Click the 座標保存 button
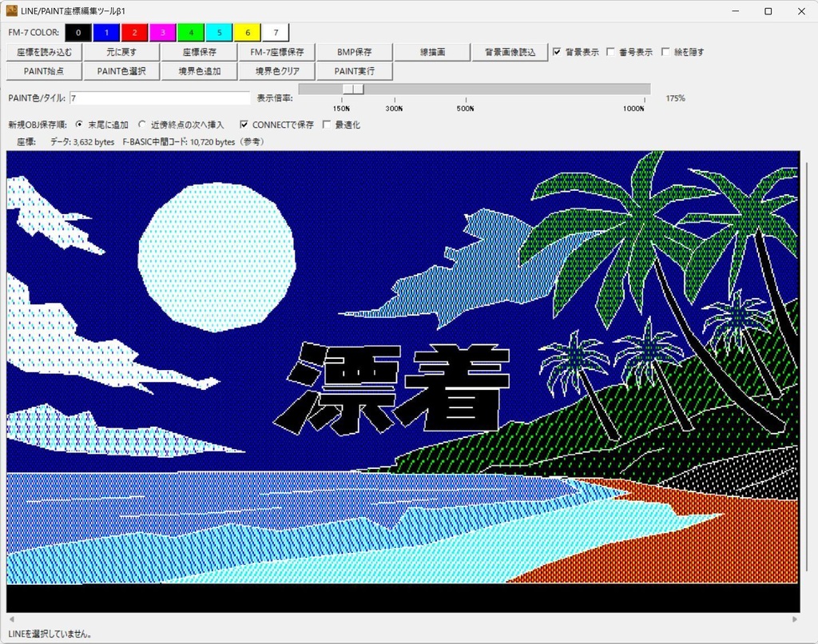Screen dimensions: 818x644 tap(199, 52)
